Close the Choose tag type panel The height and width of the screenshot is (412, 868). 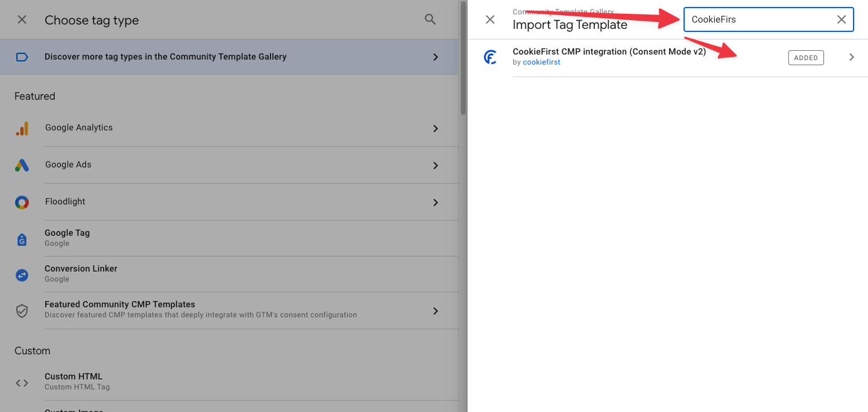22,20
